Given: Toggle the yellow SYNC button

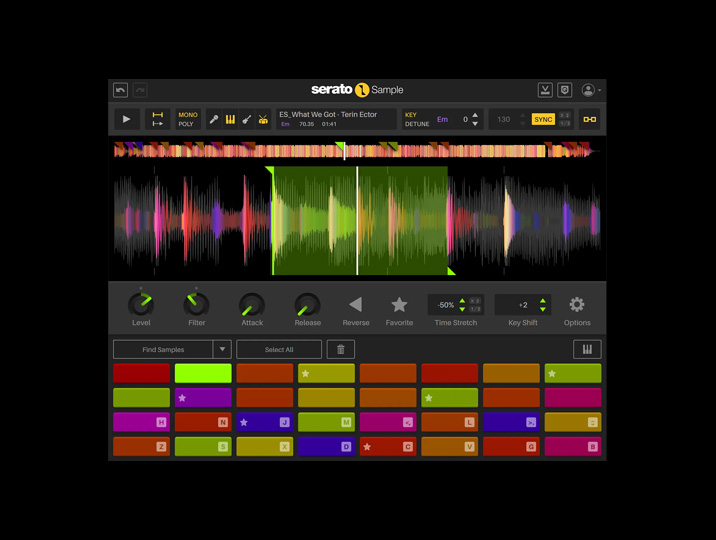Looking at the screenshot, I should tap(543, 119).
